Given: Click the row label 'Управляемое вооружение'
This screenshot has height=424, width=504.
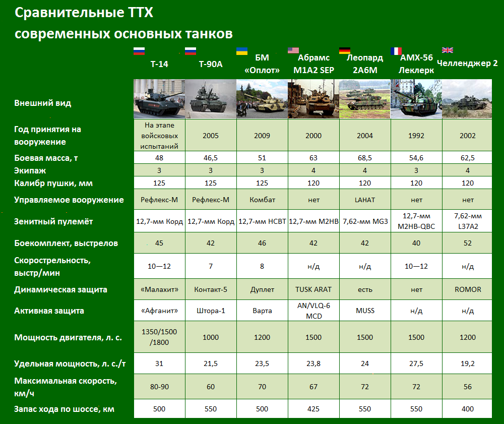Looking at the screenshot, I should [69, 200].
